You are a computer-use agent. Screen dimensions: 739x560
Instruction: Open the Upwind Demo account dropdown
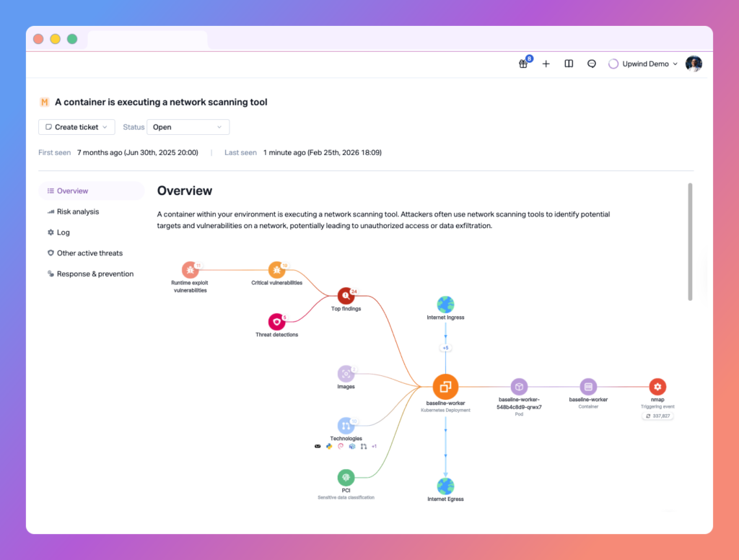[x=643, y=64]
